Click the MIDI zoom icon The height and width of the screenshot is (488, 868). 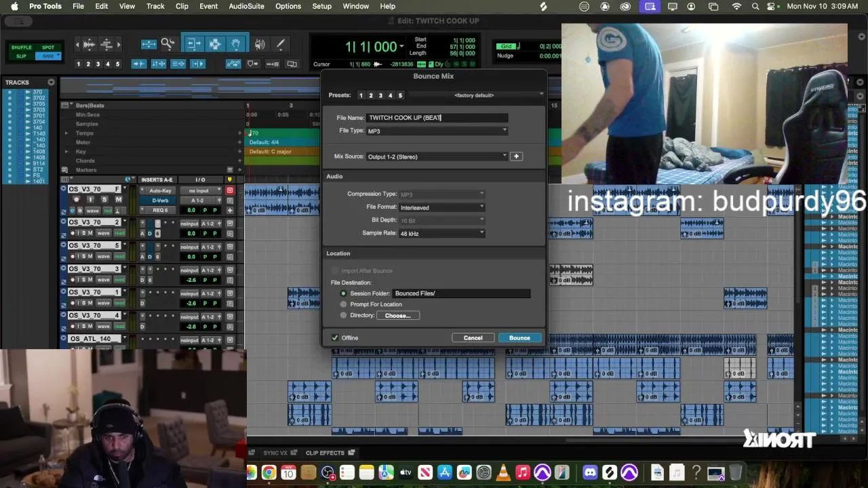(x=106, y=44)
